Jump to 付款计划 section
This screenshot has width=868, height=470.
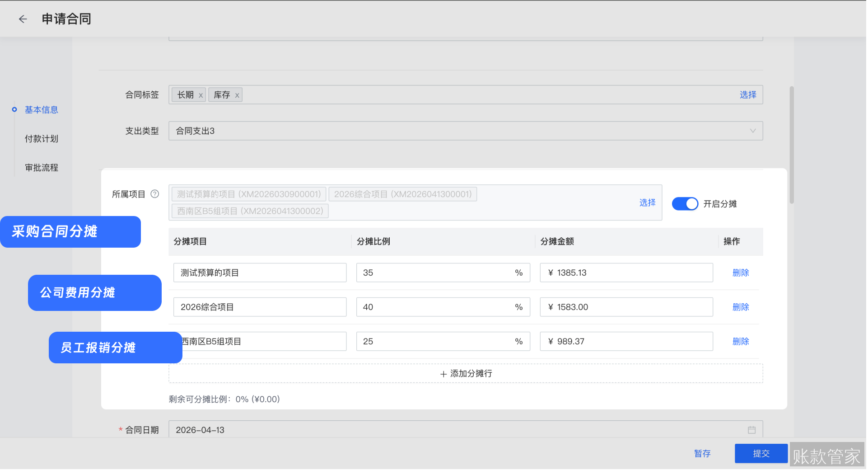(x=41, y=139)
